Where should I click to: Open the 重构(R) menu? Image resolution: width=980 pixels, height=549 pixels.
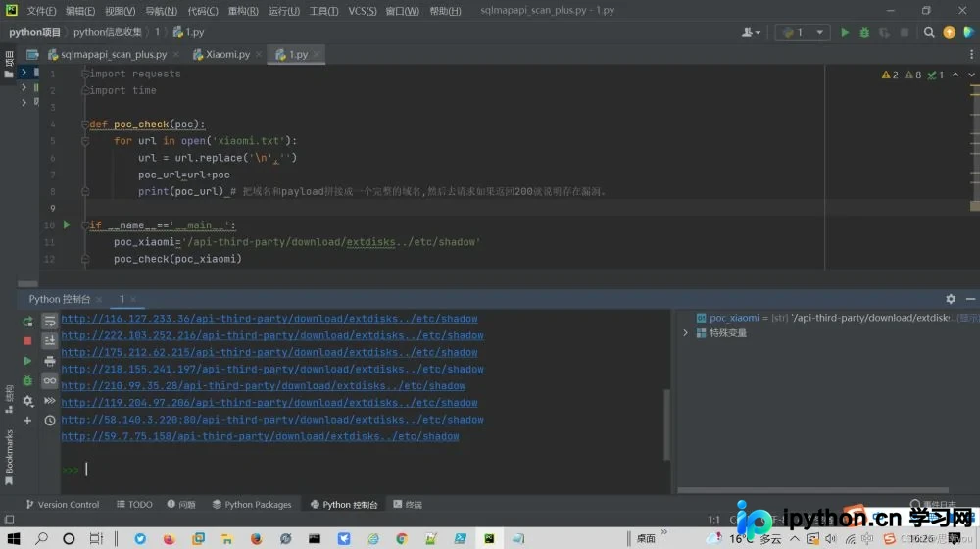[x=243, y=11]
